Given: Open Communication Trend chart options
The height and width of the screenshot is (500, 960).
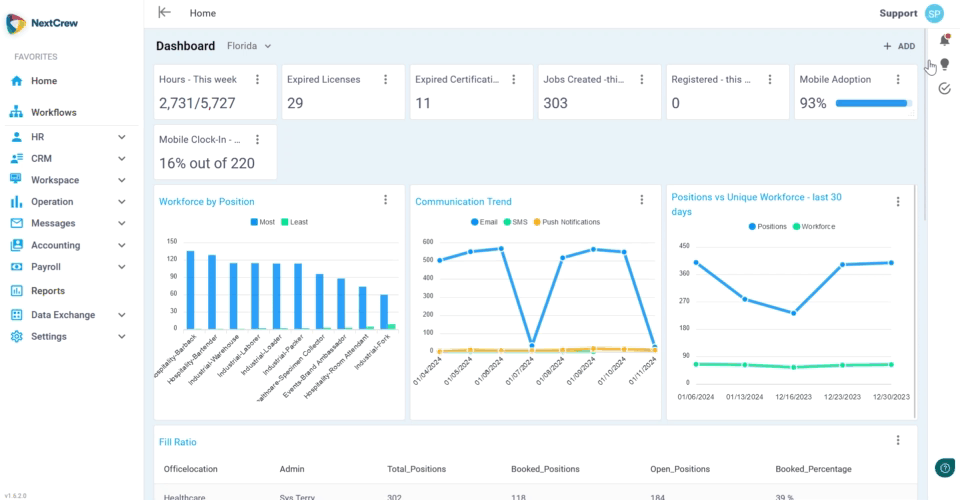Looking at the screenshot, I should tap(642, 200).
